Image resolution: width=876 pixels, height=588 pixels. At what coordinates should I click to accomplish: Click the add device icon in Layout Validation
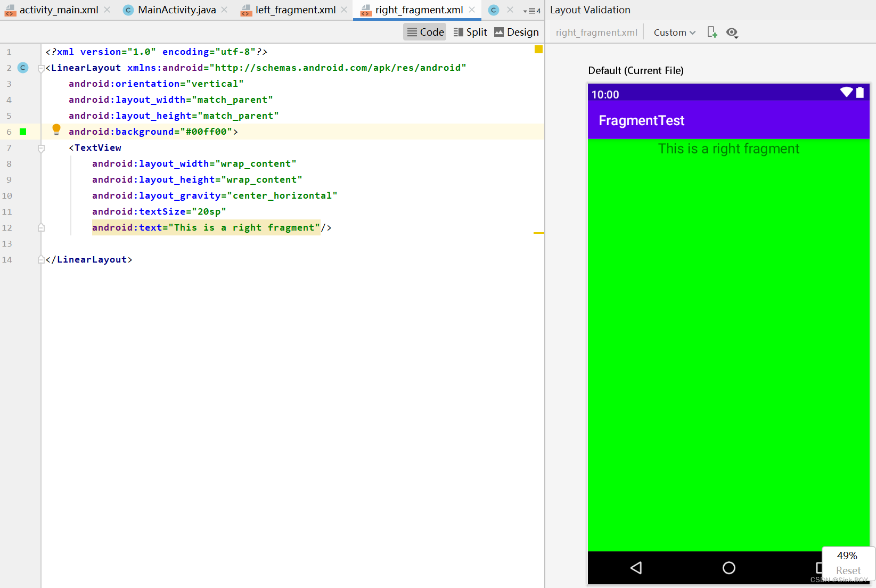tap(712, 32)
